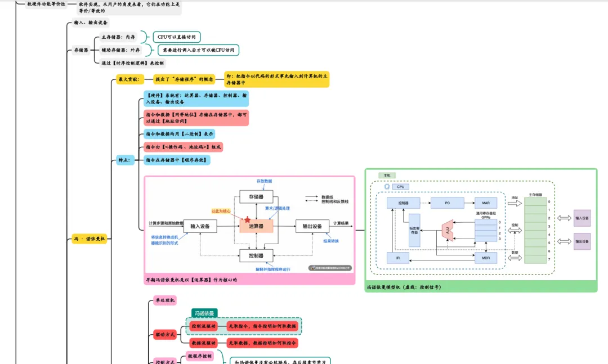Screen dimensions: 608x364
Task: Click the 标志寄存器 box in the CPU diagram
Action: (414, 230)
